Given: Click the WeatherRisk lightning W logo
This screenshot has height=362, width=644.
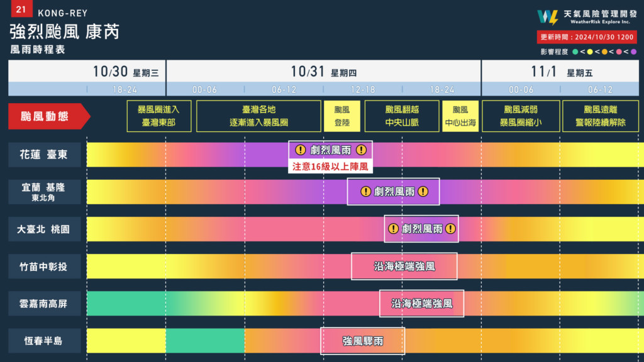Looking at the screenshot, I should (x=548, y=16).
